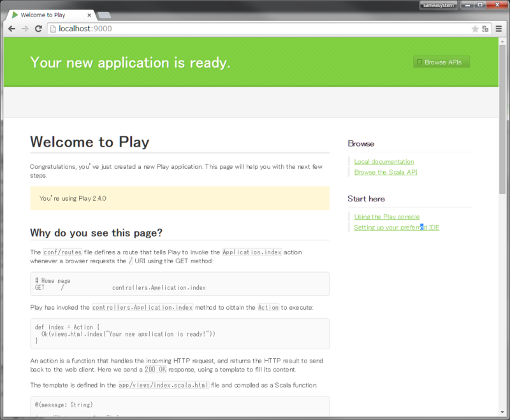The width and height of the screenshot is (510, 420).
Task: Click the Play favicon on the tab
Action: (15, 15)
